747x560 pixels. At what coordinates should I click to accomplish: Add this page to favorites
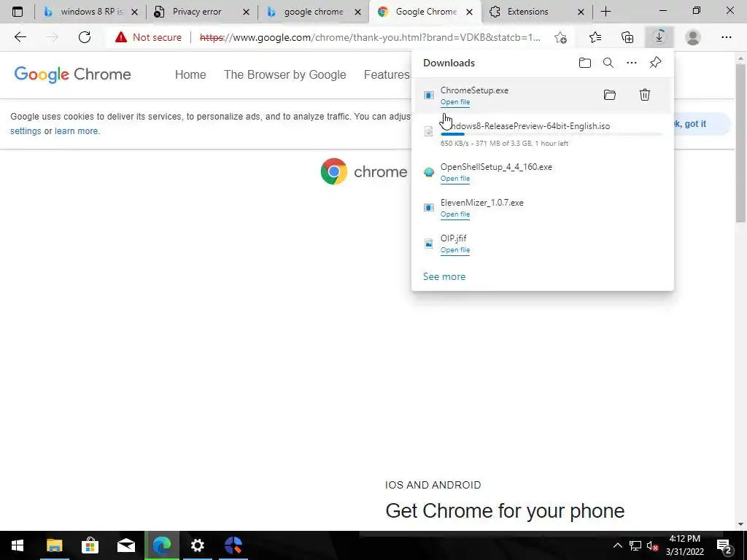pyautogui.click(x=561, y=37)
